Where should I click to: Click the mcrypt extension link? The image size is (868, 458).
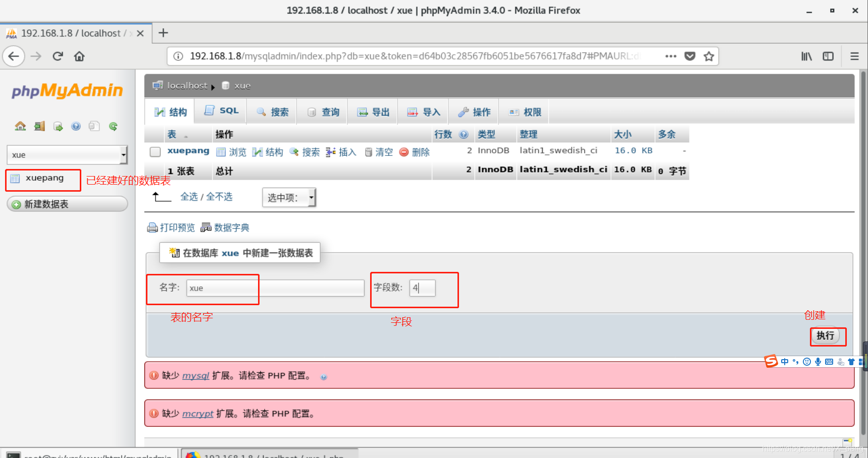[x=198, y=413]
